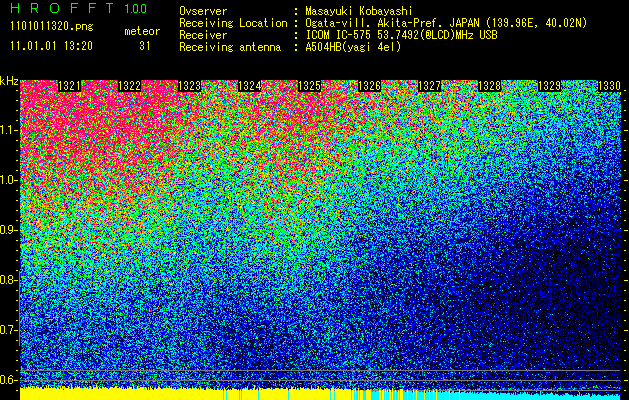Click the 0.8 frequency axis label

click(8, 280)
